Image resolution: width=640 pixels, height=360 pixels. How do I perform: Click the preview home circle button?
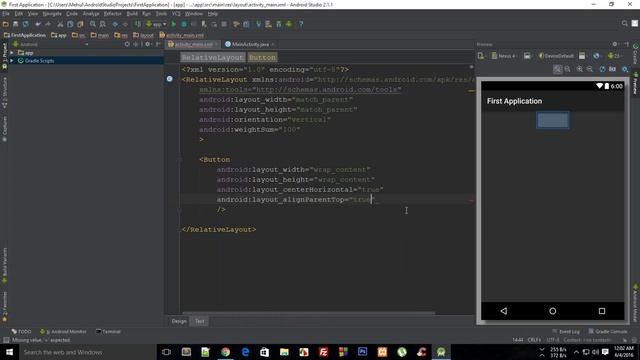pos(553,311)
